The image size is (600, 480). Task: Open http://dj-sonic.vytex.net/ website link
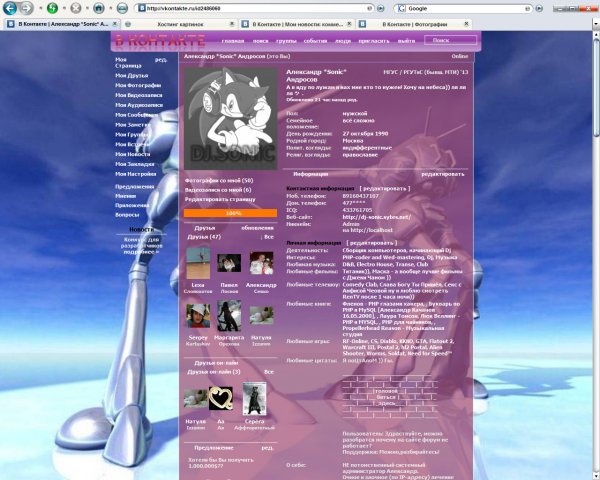point(377,217)
